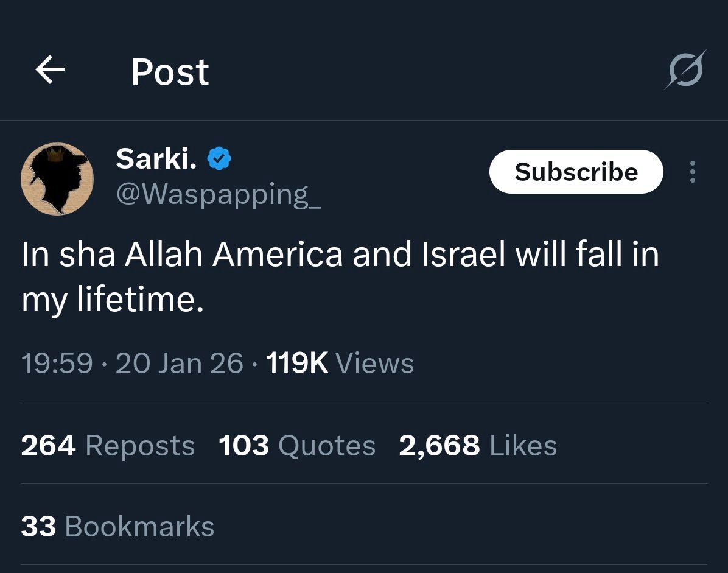728x573 pixels.
Task: Tap the @Waspapping_ handle
Action: tap(218, 194)
